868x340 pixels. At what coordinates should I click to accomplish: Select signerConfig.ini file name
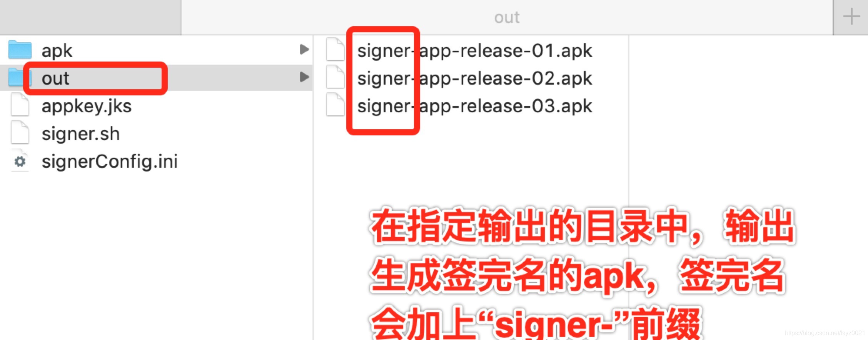[x=110, y=162]
